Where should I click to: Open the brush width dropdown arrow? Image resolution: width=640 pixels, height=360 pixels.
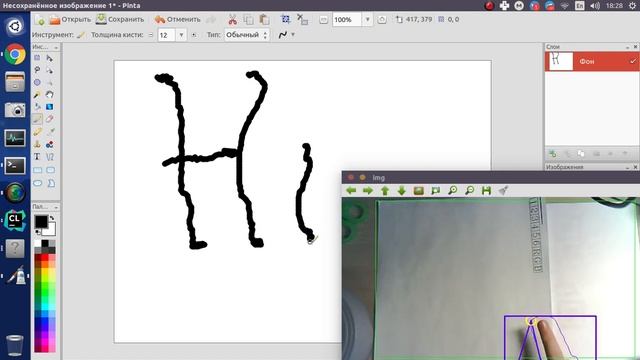[181, 35]
